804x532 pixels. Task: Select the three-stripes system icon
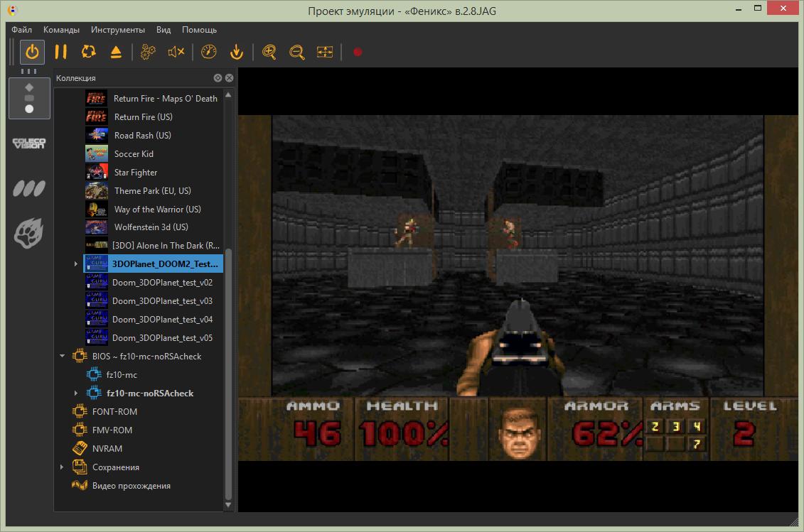(x=29, y=188)
